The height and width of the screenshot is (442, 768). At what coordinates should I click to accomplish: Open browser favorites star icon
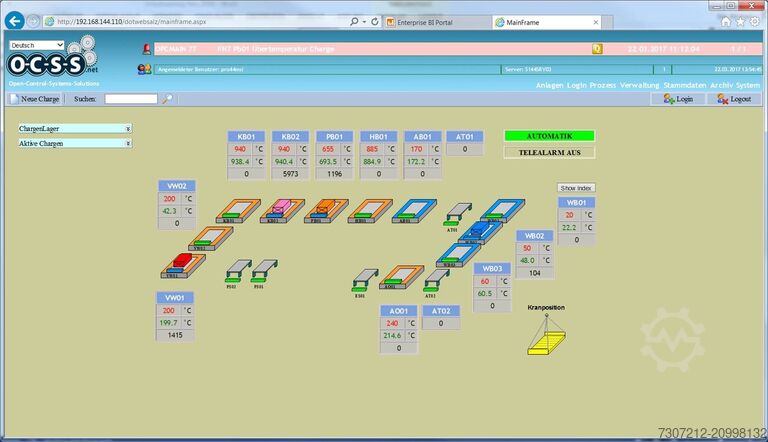741,22
